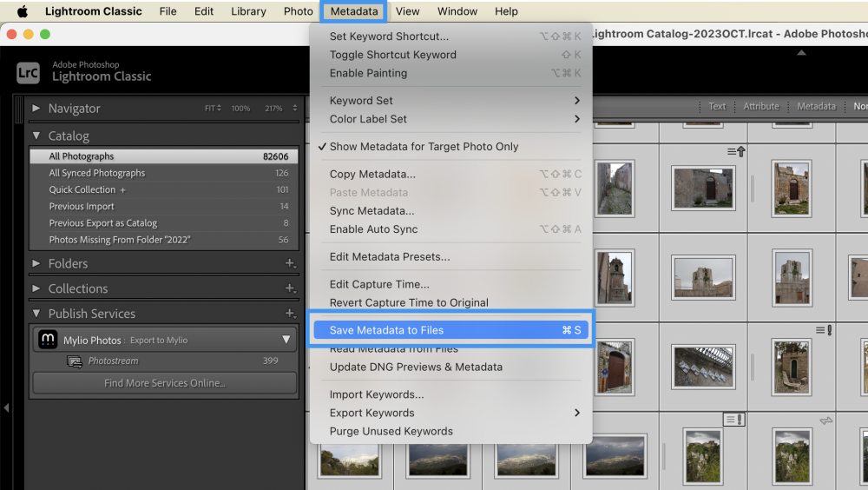Viewport: 868px width, 490px height.
Task: Click Find More Services Online button
Action: [x=164, y=383]
